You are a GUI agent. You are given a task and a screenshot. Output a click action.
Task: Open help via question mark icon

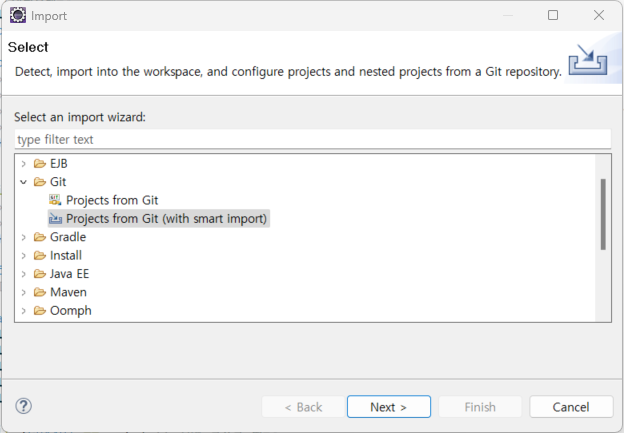pyautogui.click(x=23, y=406)
